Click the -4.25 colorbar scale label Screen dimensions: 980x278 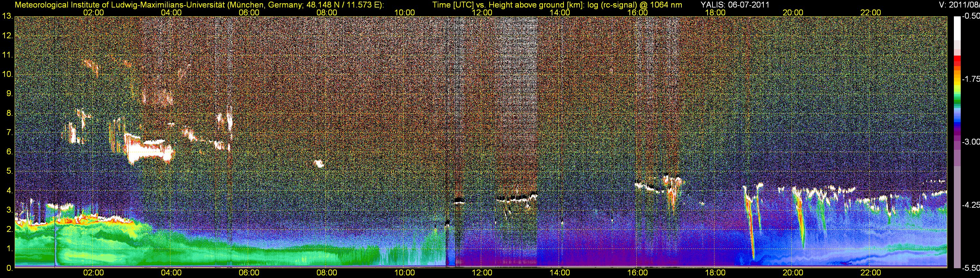pos(971,205)
